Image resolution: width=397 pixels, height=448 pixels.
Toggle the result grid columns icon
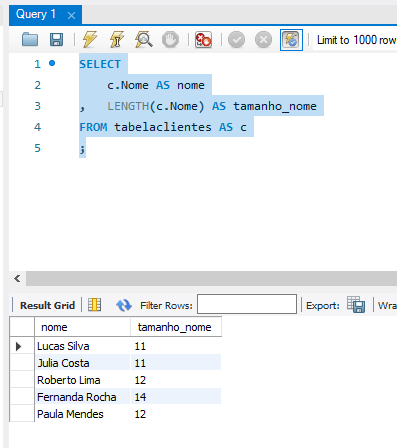[x=94, y=305]
